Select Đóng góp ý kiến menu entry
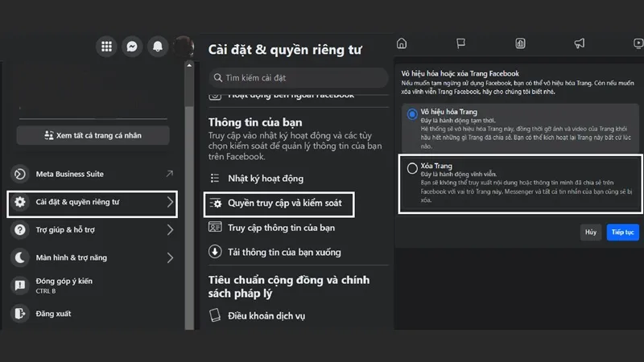644x362 pixels. point(93,286)
